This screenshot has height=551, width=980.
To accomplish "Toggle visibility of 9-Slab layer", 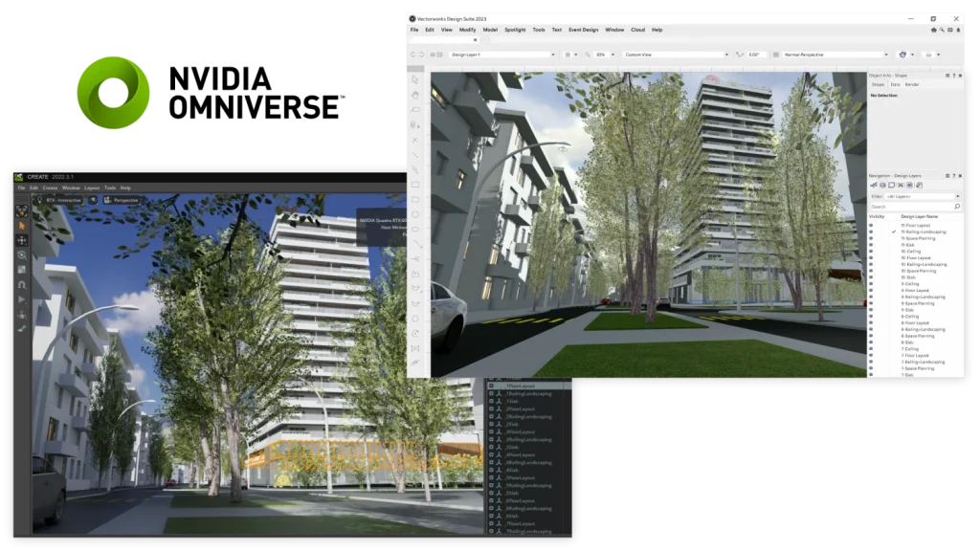I will [871, 310].
